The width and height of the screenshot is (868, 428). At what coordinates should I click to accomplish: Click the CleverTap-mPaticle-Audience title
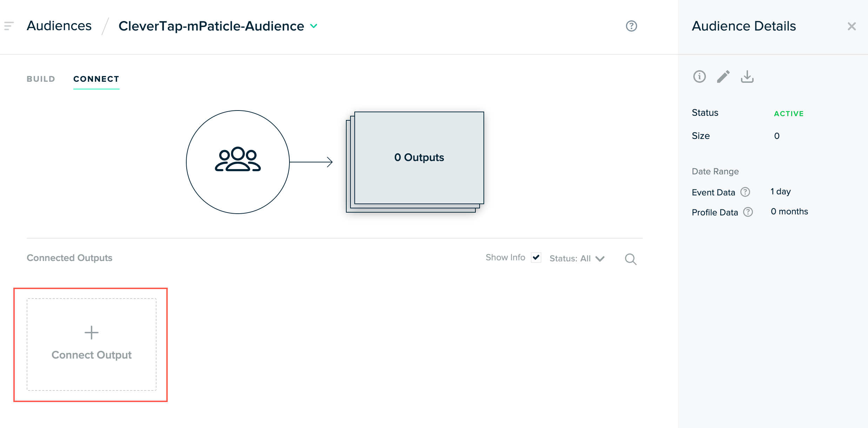point(211,26)
